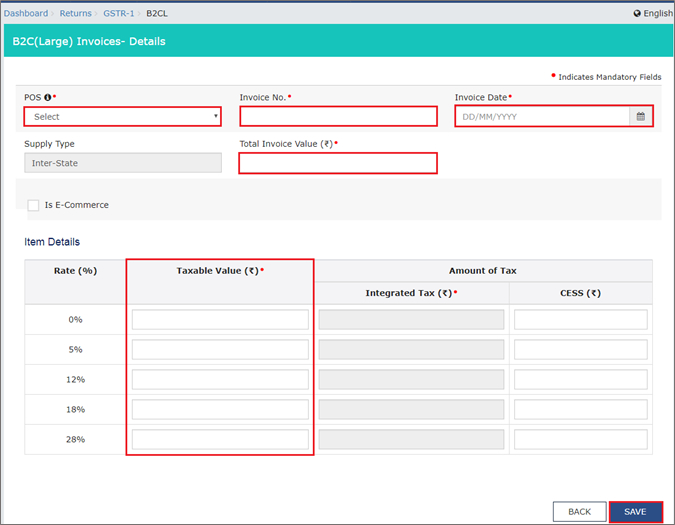Focus the Invoice Date DD/MM/YYYY field

tap(542, 116)
